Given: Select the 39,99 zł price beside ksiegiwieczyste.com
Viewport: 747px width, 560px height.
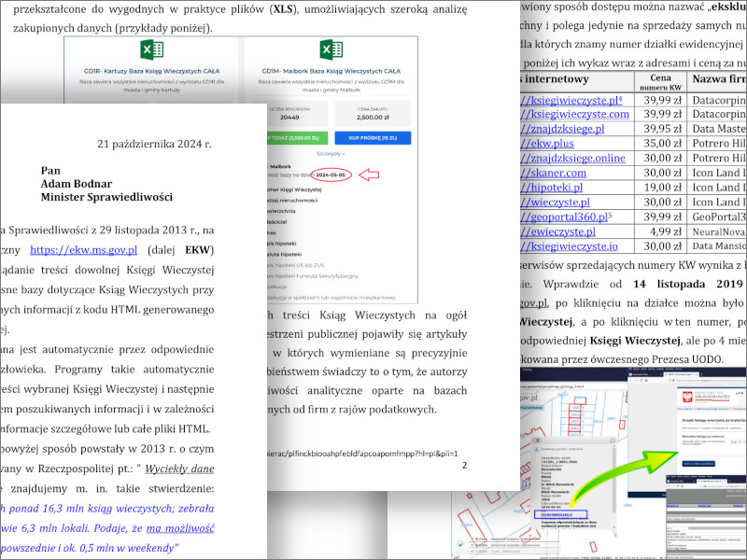Looking at the screenshot, I should tap(663, 114).
